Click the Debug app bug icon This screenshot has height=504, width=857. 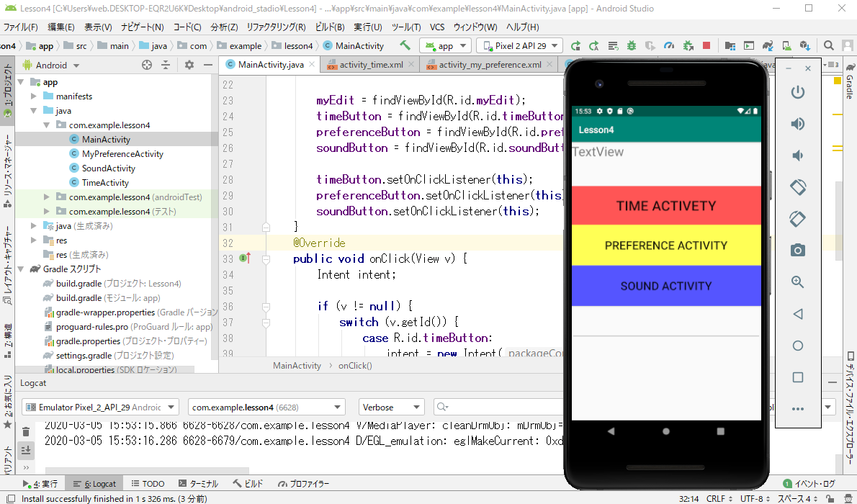point(632,45)
